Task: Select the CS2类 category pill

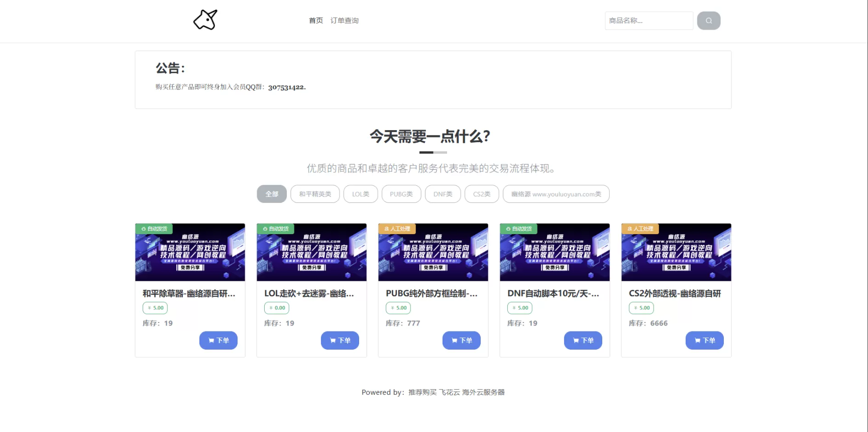Action: [x=481, y=194]
